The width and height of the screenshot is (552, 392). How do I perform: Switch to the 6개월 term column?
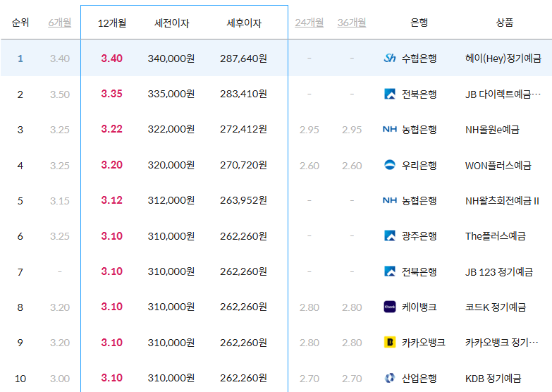(x=60, y=23)
